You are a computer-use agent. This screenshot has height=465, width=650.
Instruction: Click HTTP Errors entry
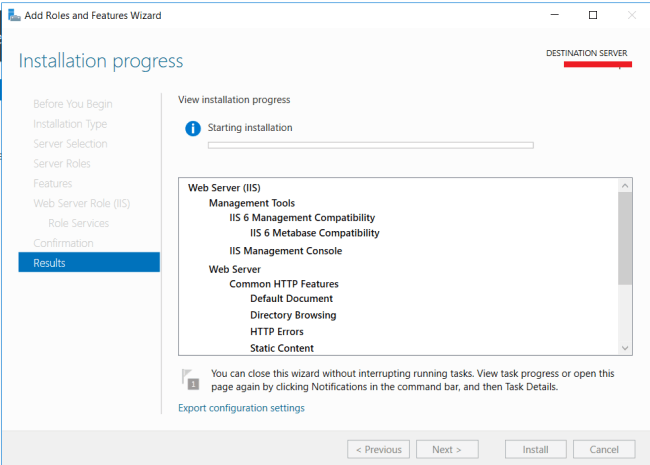[x=277, y=332]
